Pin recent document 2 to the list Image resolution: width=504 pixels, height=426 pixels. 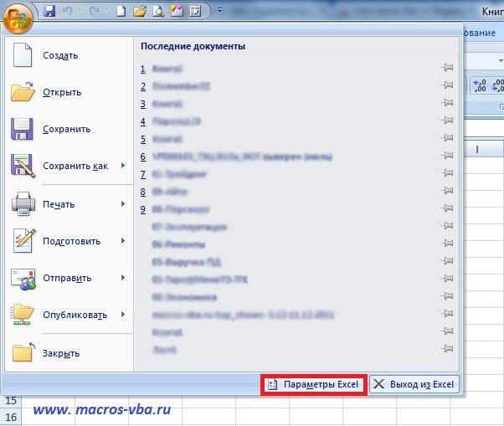click(x=447, y=85)
